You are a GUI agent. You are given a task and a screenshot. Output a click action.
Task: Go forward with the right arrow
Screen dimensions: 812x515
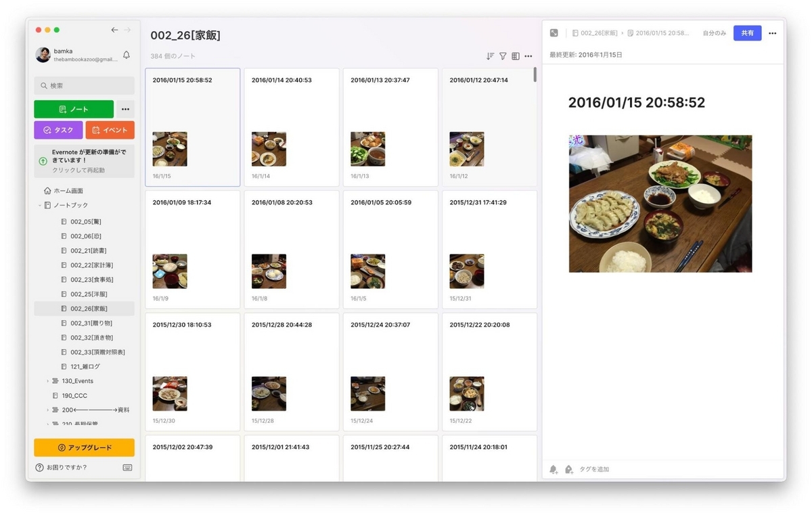pos(127,30)
